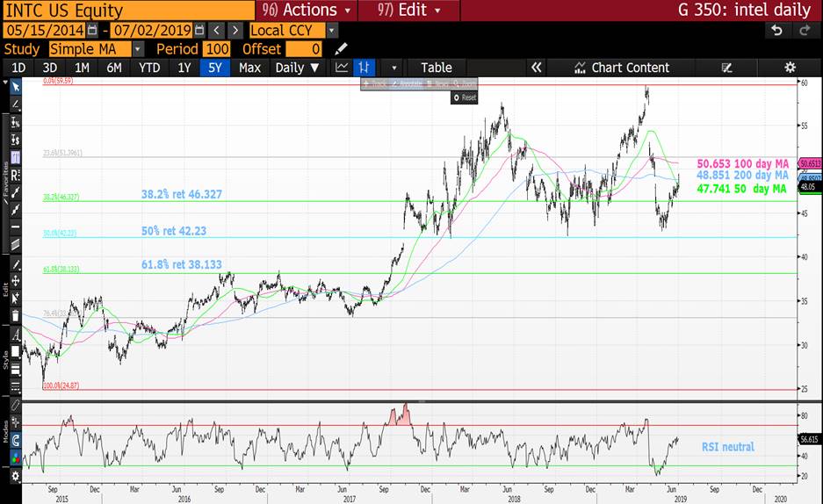Click the annotate pencil checkbox icon
This screenshot has width=823, height=504.
click(x=727, y=68)
